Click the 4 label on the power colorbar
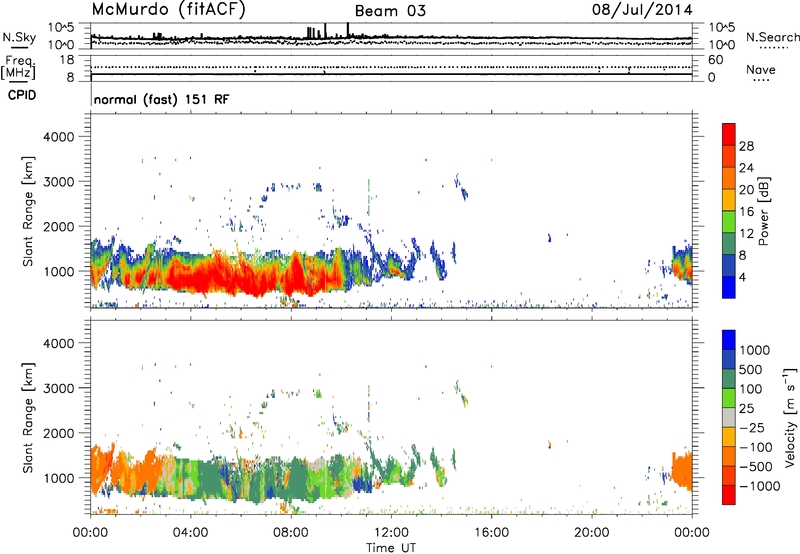This screenshot has width=800, height=554. pos(743,277)
